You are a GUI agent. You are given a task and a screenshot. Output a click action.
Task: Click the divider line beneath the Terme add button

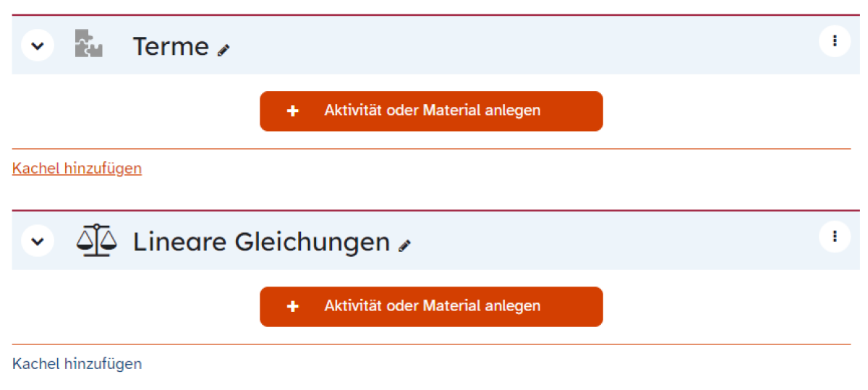[x=431, y=149]
